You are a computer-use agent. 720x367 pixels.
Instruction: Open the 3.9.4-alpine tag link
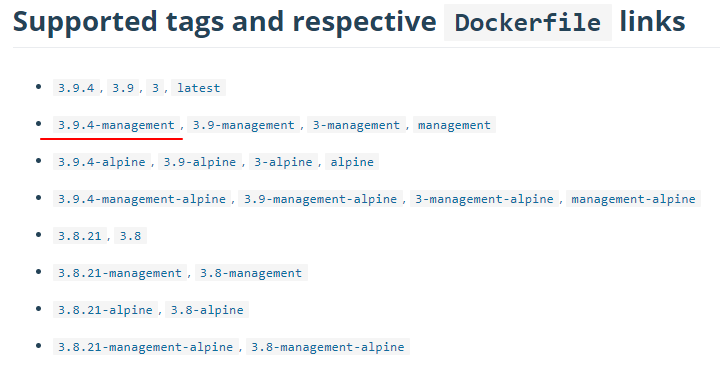point(101,162)
